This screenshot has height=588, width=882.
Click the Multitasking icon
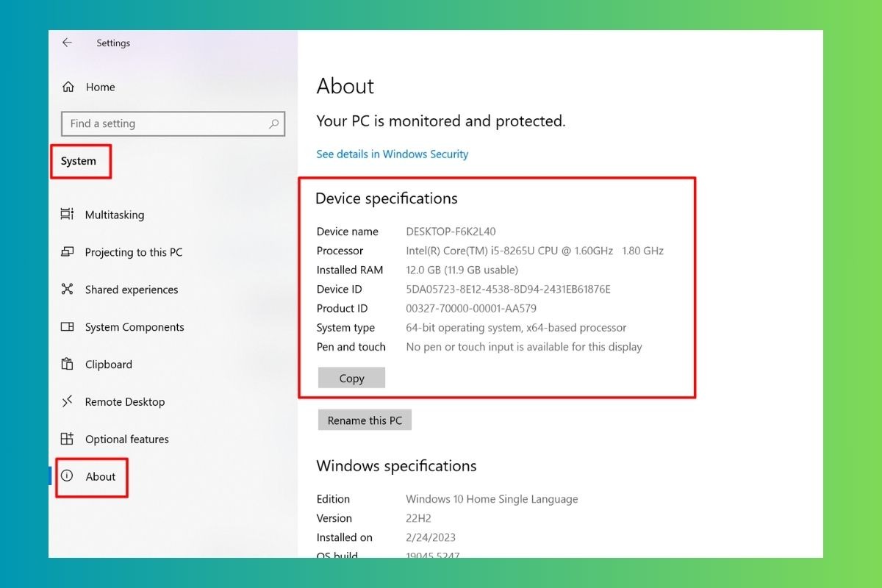(x=67, y=215)
